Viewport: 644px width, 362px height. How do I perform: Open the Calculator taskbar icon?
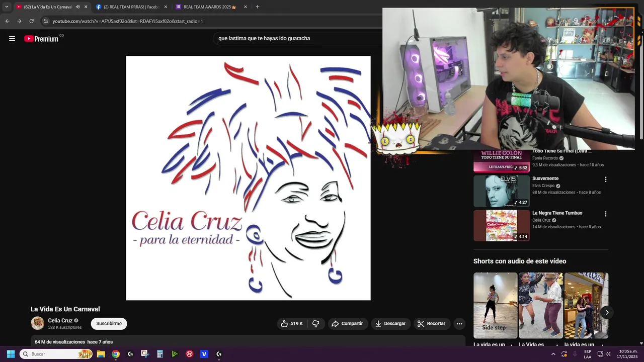point(160,354)
